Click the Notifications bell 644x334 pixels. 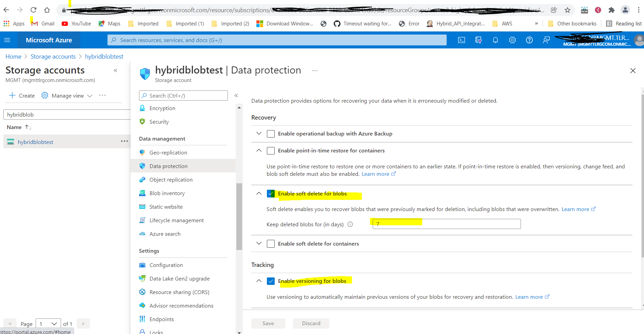495,40
